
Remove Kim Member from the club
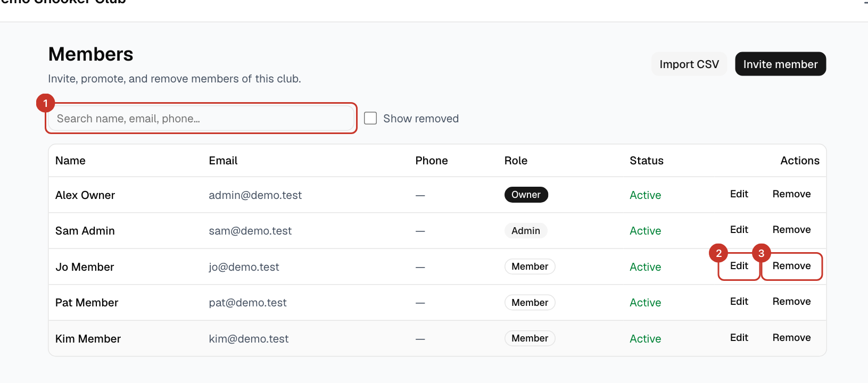(x=791, y=338)
